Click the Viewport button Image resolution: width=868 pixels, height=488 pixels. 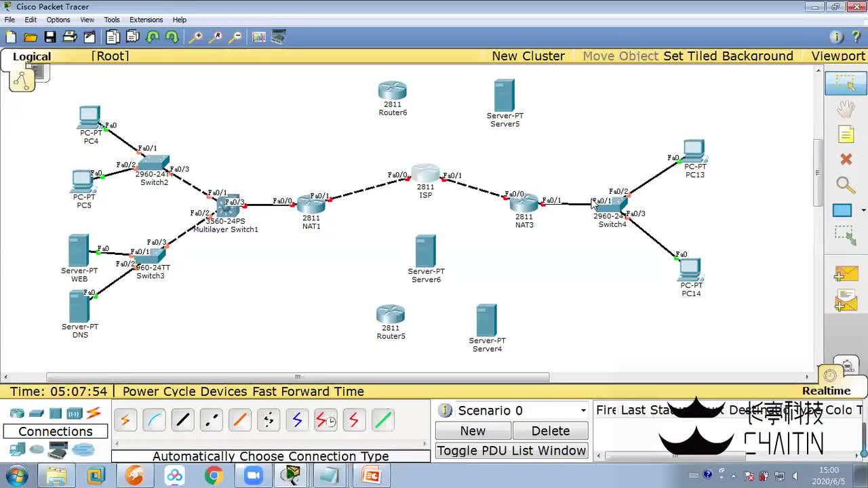coord(838,56)
